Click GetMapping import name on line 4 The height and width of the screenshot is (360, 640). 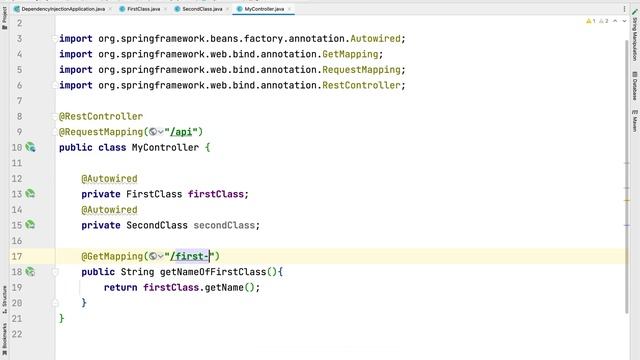click(350, 54)
